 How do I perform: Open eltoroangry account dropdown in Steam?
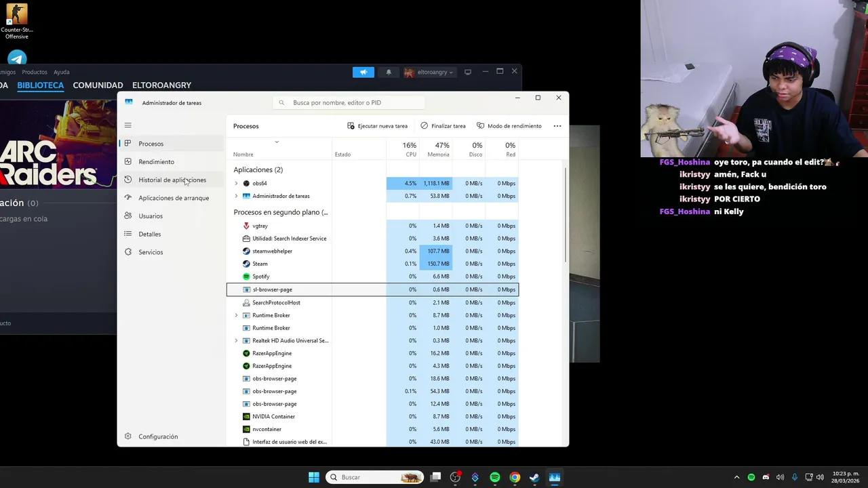coord(429,72)
